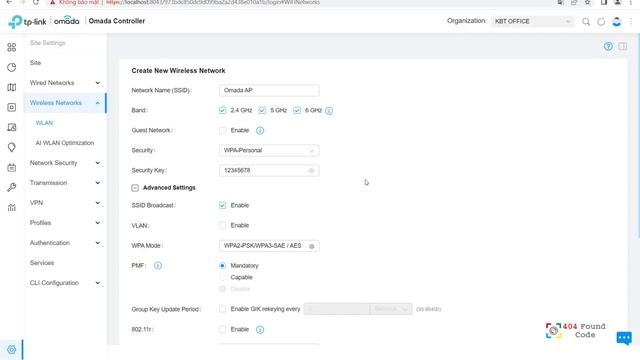Screen dimensions: 640x360
Task: Expand Profiles menu chevron
Action: [98, 223]
